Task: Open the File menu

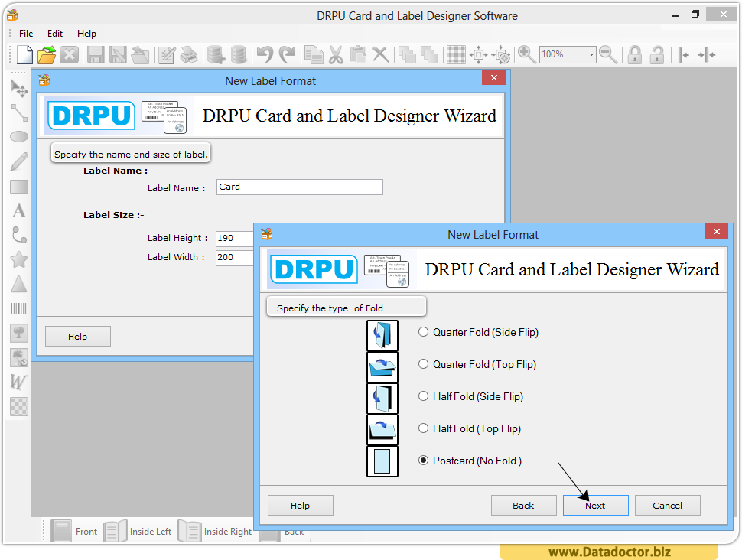Action: [x=26, y=34]
